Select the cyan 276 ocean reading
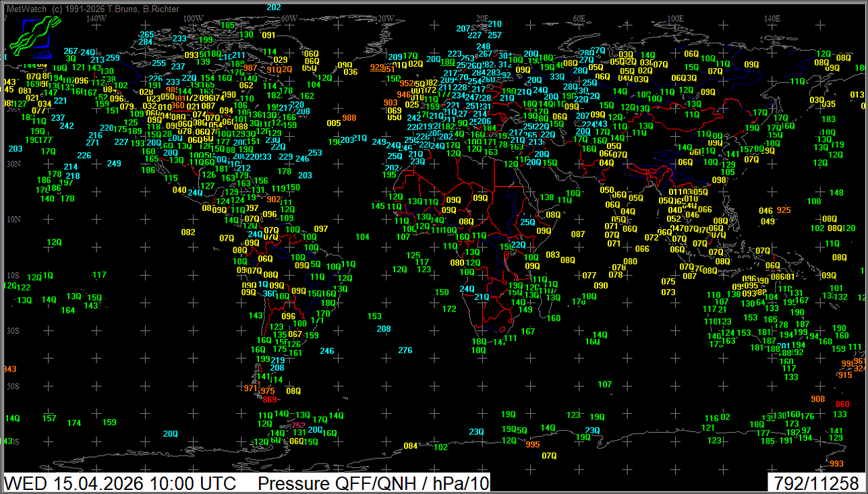Screen dimensions: 868x494 (x=405, y=350)
